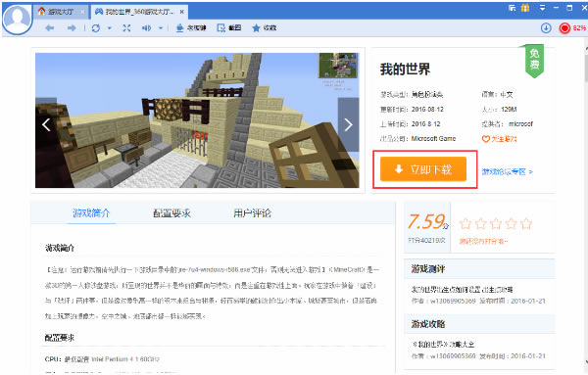
Task: Refresh the page with the reload icon
Action: 96,28
